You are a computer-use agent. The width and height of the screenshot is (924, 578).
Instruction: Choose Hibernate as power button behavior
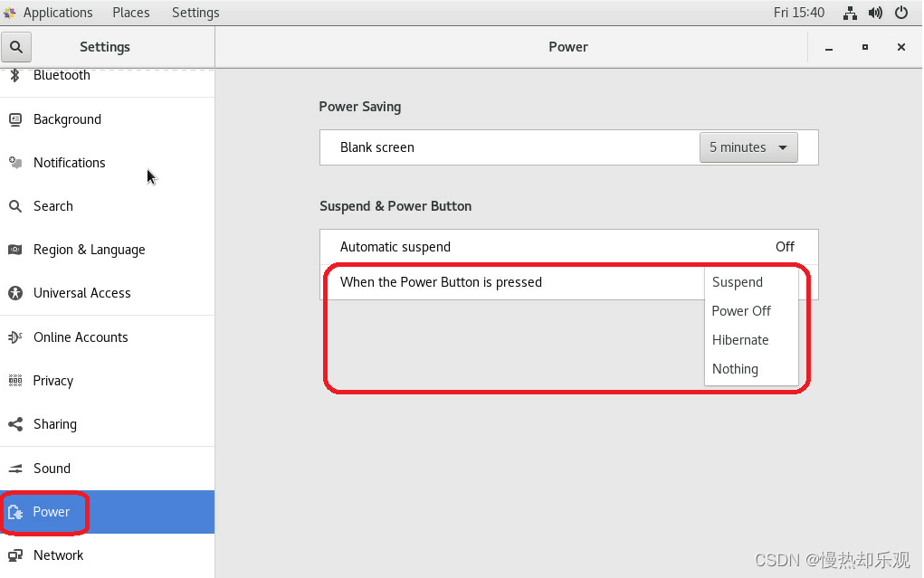coord(739,340)
